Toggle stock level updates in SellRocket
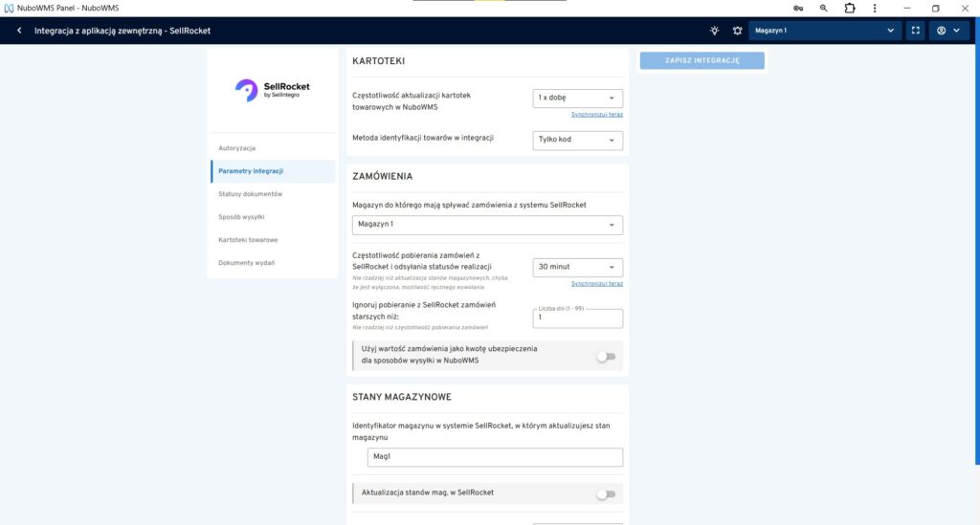Viewport: 980px width, 525px height. click(606, 494)
